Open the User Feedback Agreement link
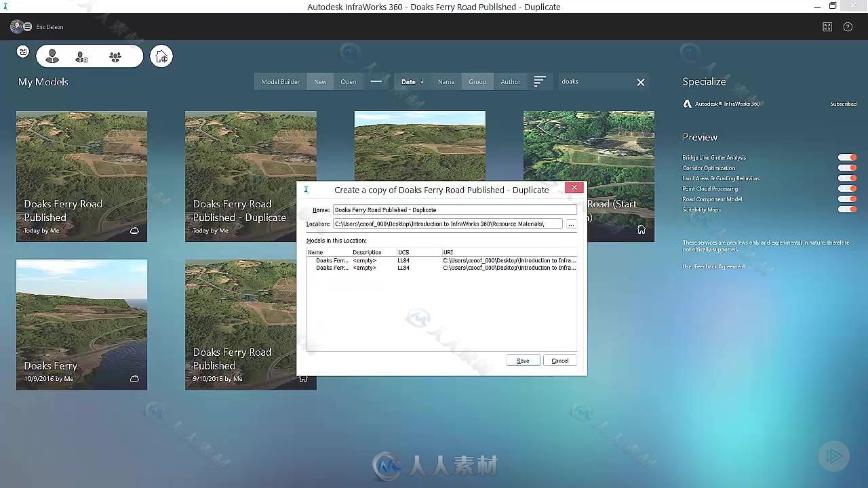This screenshot has width=868, height=488. [713, 266]
